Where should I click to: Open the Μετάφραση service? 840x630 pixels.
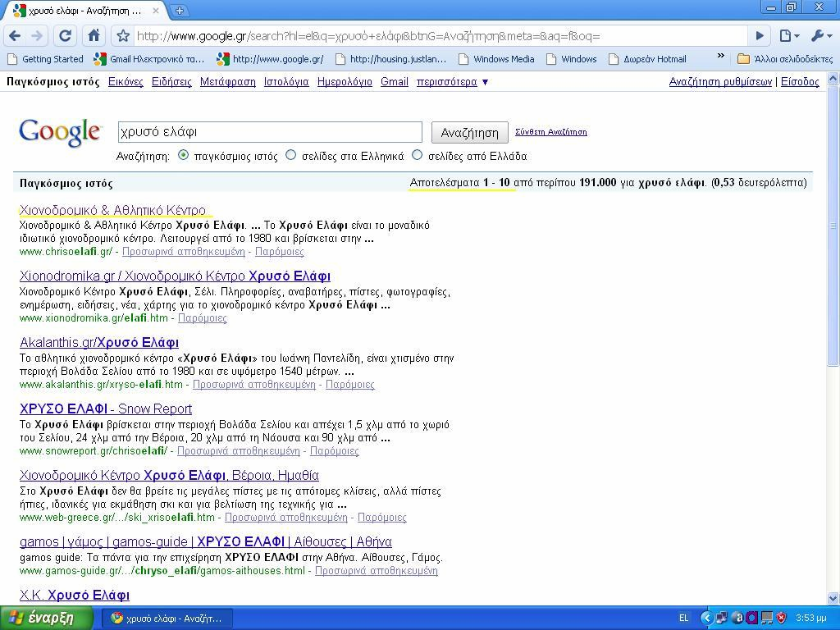(228, 82)
